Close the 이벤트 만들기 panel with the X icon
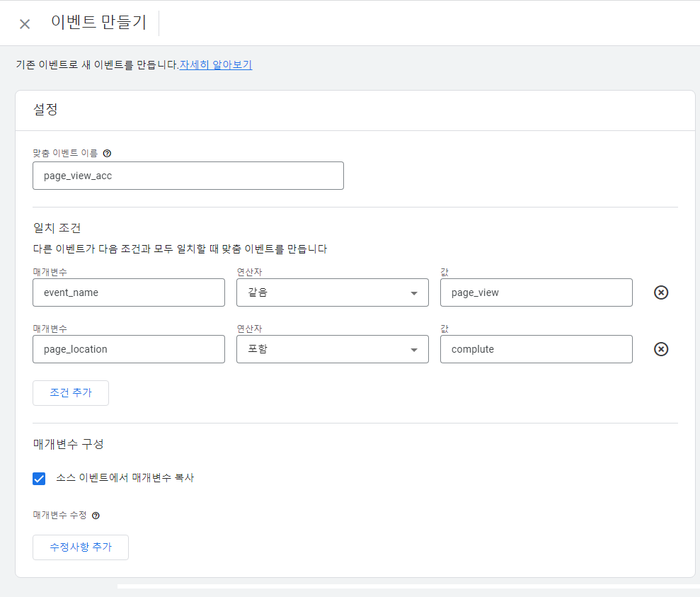 [x=25, y=24]
